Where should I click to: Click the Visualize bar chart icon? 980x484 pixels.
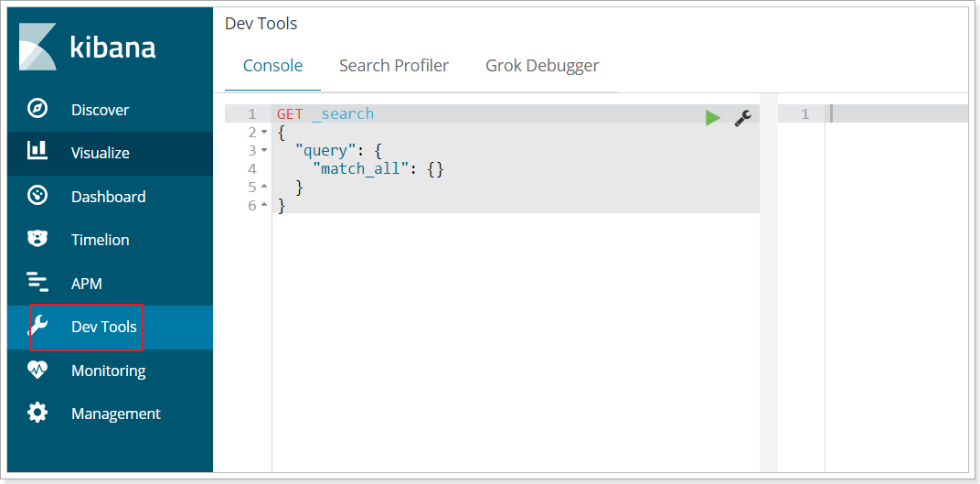pos(37,151)
